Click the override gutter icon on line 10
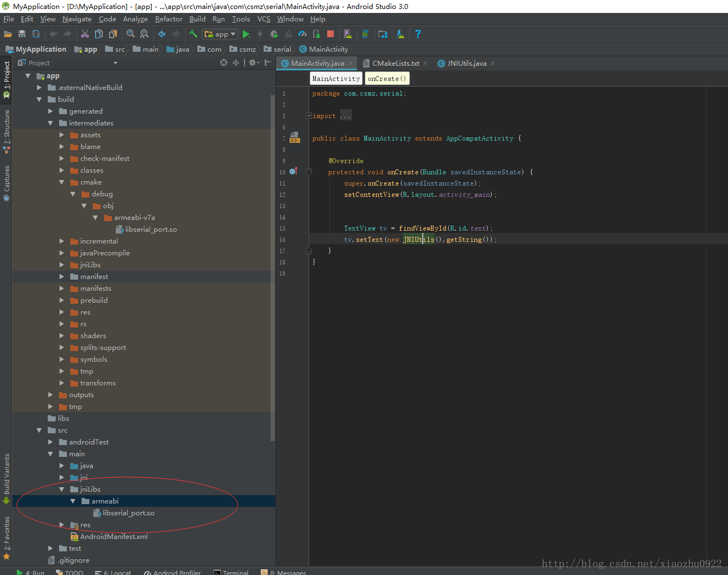 (293, 172)
